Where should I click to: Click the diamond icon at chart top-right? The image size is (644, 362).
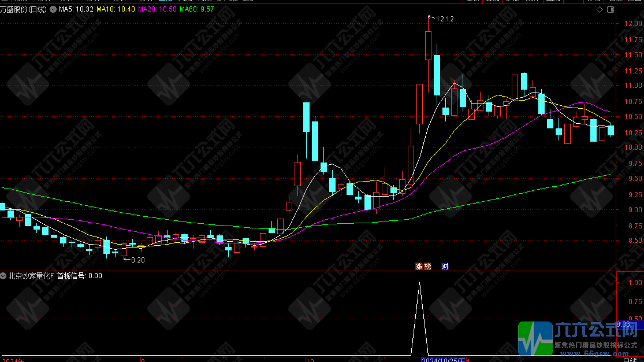coord(600,10)
